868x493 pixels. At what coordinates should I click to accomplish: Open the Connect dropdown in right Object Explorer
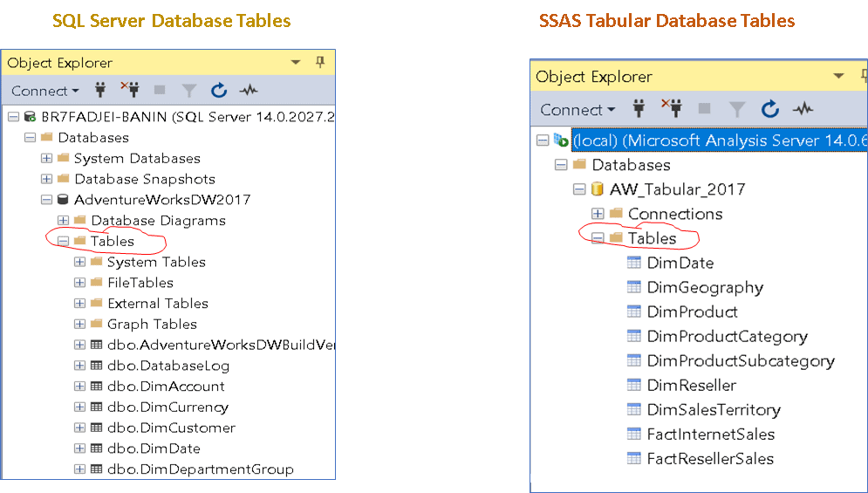tap(578, 110)
